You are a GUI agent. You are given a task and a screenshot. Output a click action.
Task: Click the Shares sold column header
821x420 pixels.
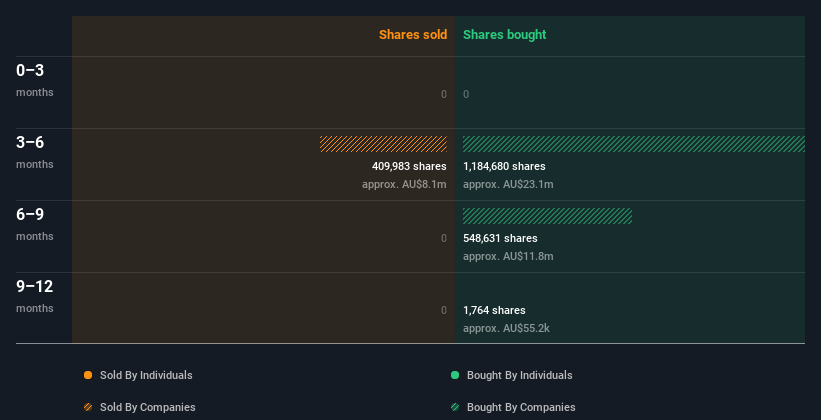413,35
